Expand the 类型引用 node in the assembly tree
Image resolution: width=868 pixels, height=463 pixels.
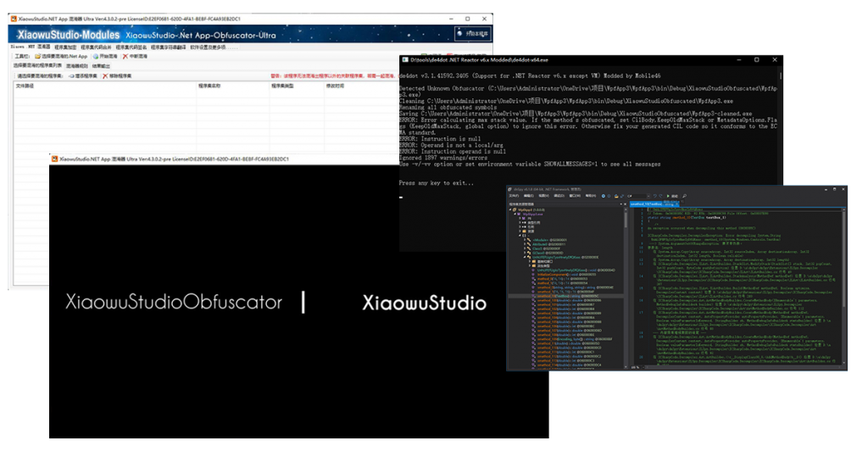pos(520,223)
